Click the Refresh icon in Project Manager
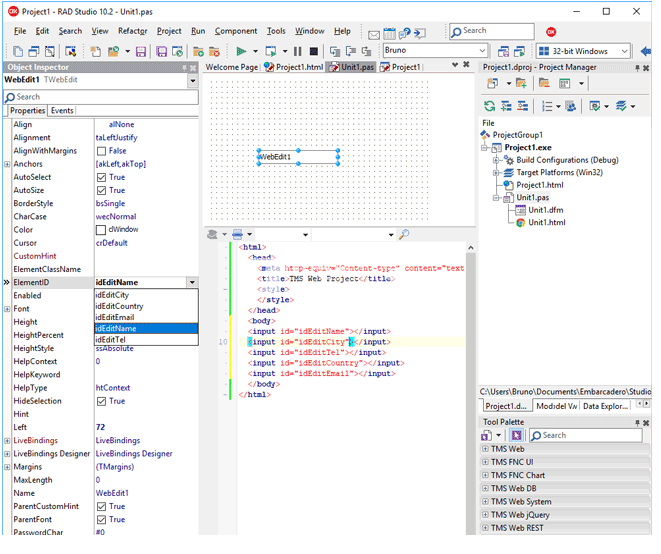The width and height of the screenshot is (661, 554). (489, 106)
